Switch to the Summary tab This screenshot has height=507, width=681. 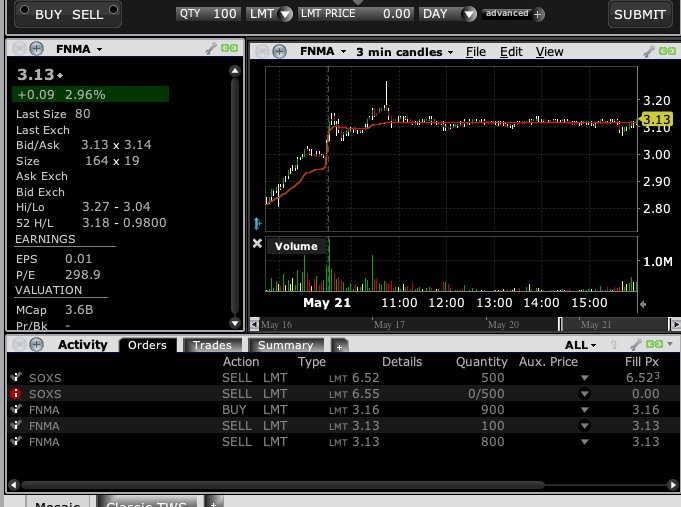tap(286, 345)
